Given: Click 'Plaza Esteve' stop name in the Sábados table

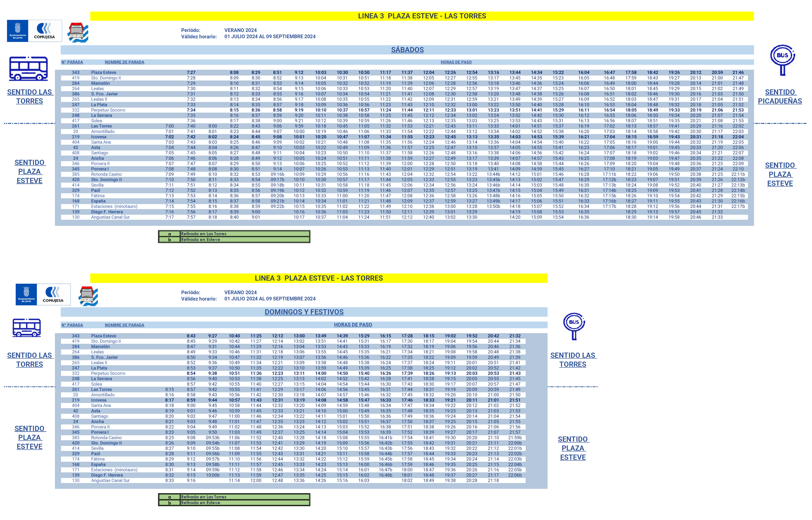Looking at the screenshot, I should coord(104,73).
